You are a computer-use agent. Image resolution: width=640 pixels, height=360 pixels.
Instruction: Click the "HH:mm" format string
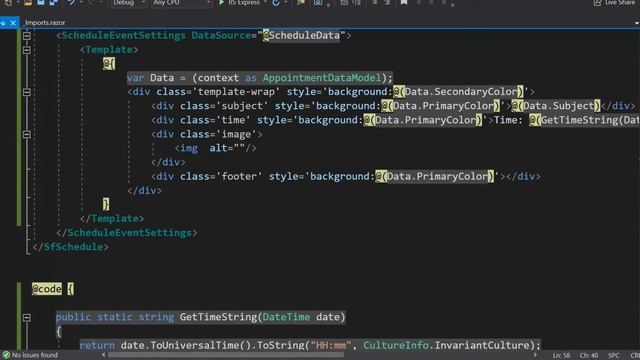pos(331,345)
